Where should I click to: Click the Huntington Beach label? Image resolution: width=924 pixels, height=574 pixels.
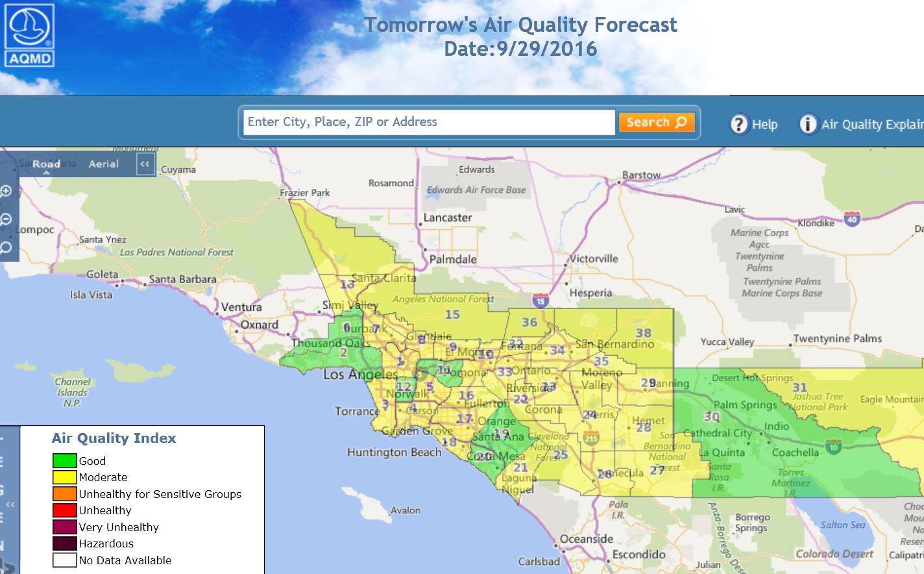[394, 452]
